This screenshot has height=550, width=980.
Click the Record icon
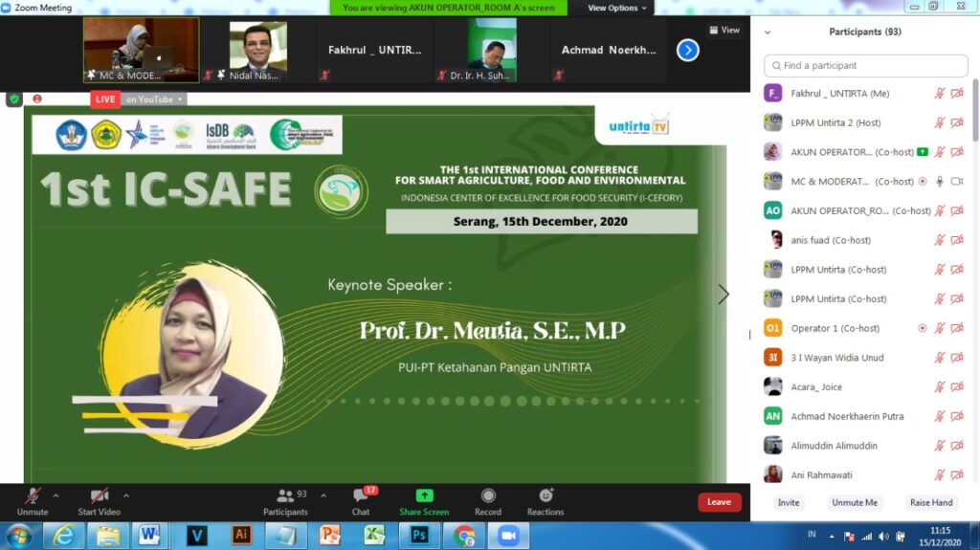488,495
